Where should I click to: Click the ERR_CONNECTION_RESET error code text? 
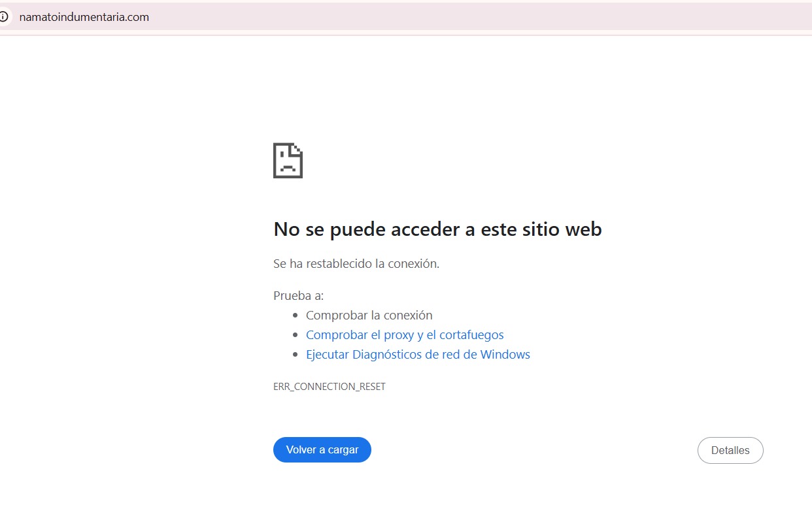tap(330, 387)
